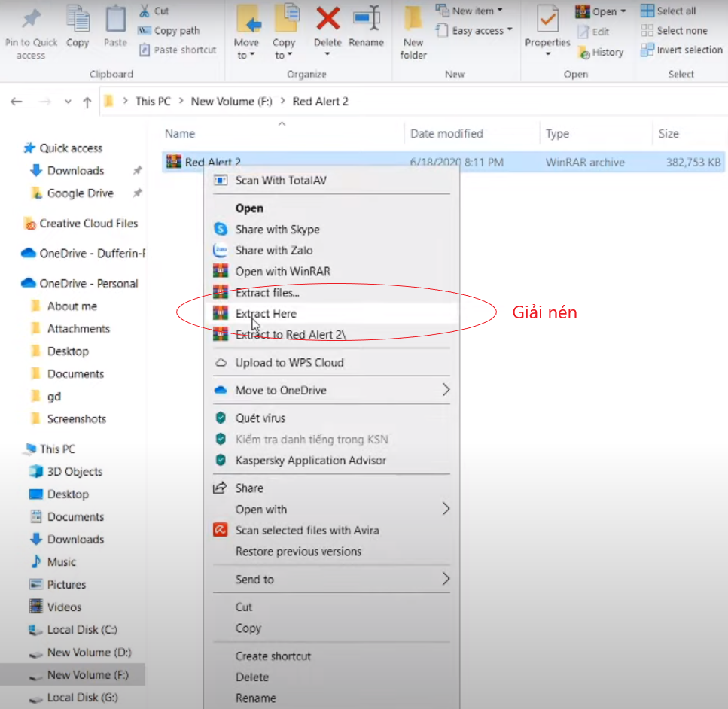The height and width of the screenshot is (709, 728).
Task: Create a New folder from the ribbon
Action: coord(413,32)
